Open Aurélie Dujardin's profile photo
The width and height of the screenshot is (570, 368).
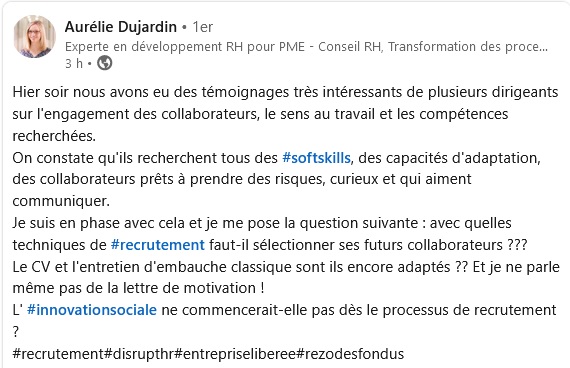pyautogui.click(x=35, y=36)
